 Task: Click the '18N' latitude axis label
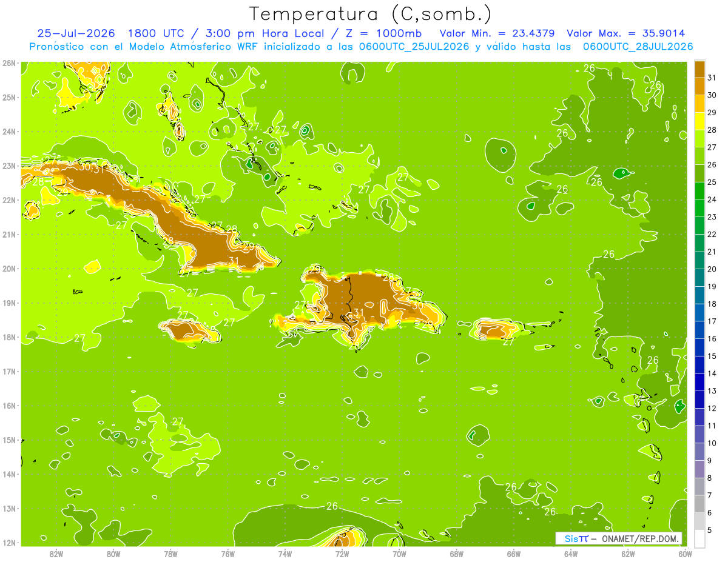coord(8,337)
